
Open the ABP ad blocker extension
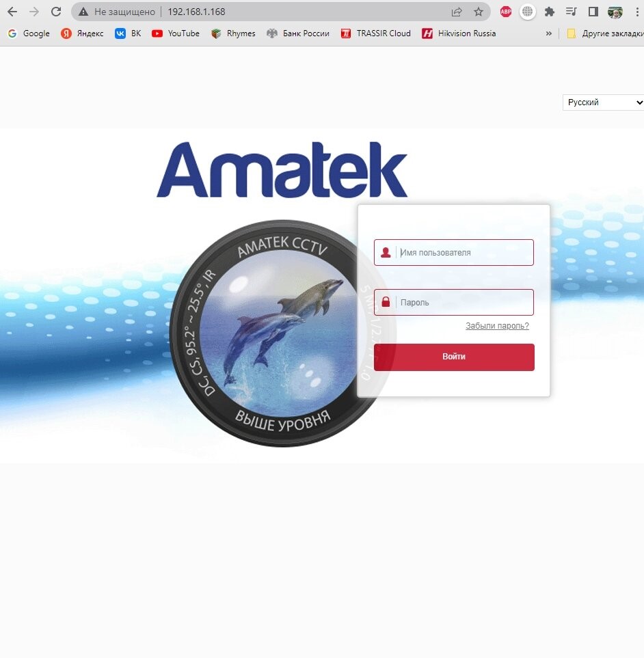pos(506,12)
